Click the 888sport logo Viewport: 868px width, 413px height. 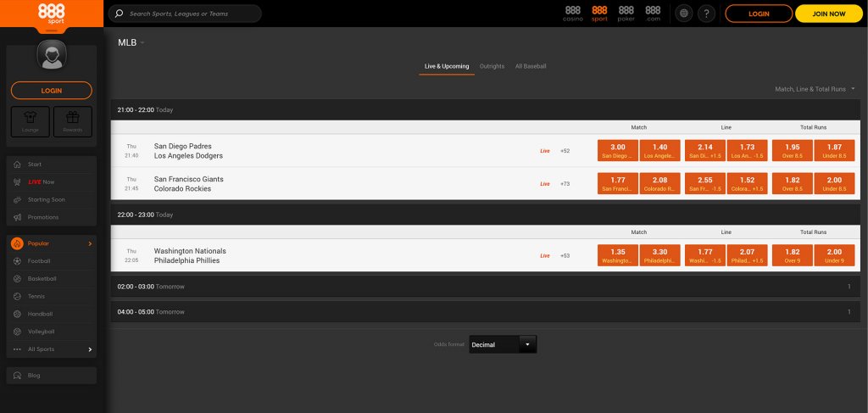pyautogui.click(x=52, y=14)
